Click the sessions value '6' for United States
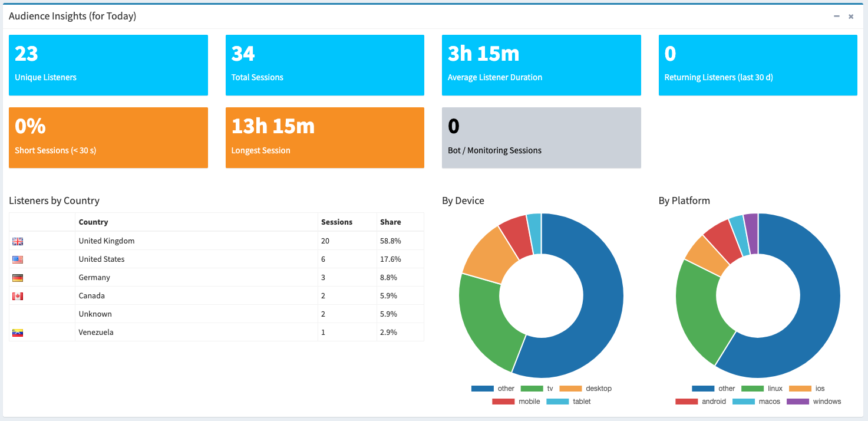 coord(324,259)
